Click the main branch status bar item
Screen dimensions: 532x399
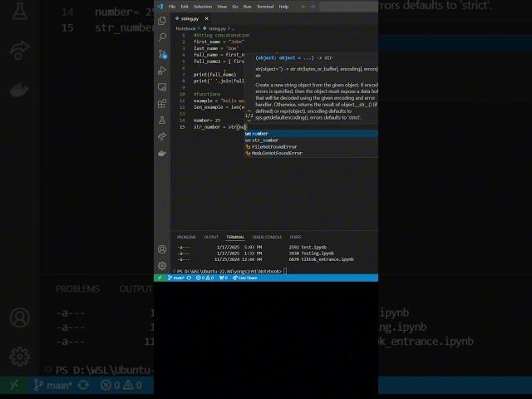(175, 278)
